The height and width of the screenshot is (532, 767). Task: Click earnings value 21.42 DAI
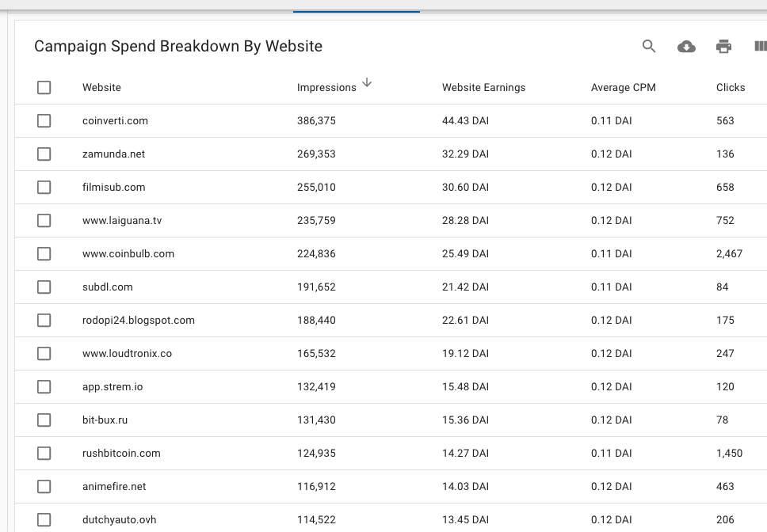[465, 287]
